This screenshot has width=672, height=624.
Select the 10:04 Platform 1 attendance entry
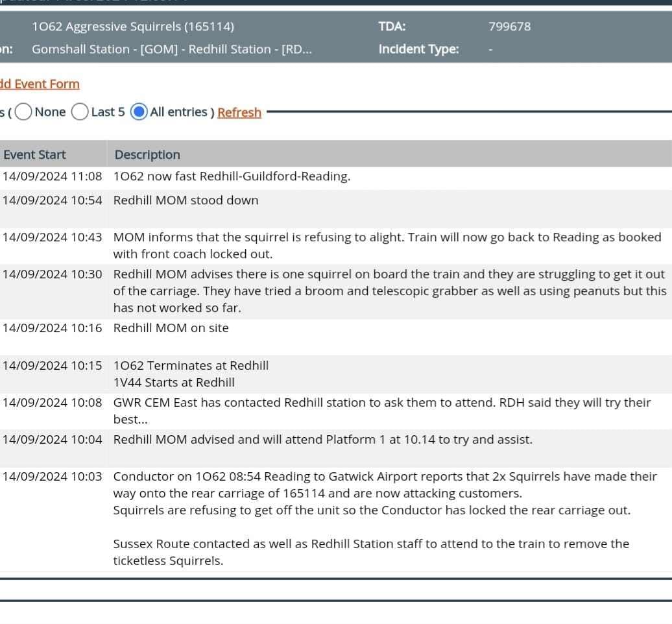(x=322, y=439)
